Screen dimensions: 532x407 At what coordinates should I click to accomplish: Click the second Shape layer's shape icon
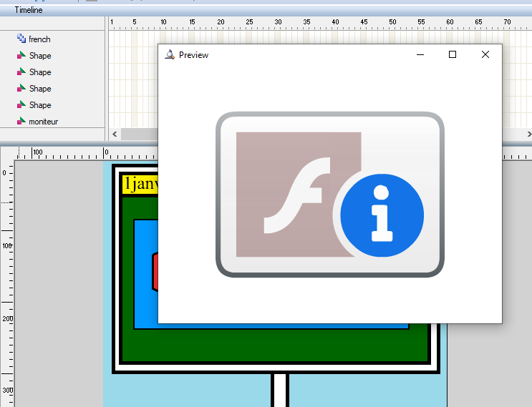21,72
